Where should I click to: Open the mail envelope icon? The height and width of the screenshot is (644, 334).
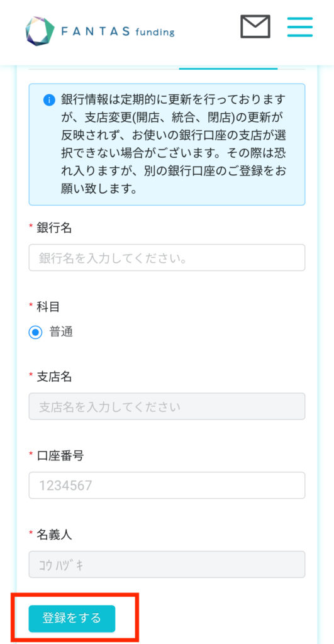point(255,26)
